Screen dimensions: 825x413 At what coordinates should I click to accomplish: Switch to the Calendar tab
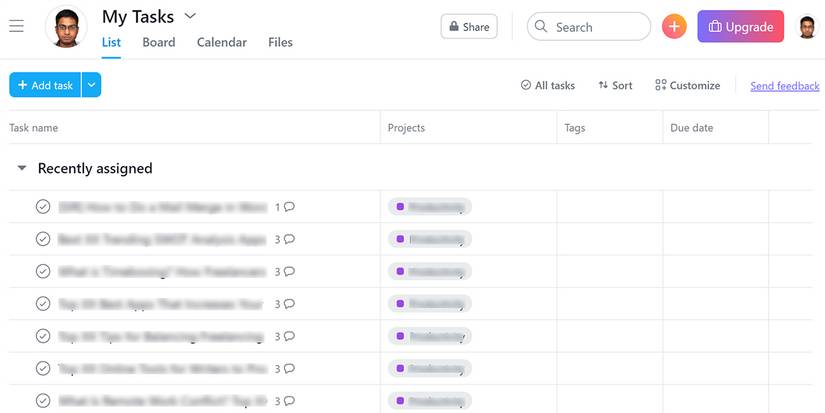(222, 42)
